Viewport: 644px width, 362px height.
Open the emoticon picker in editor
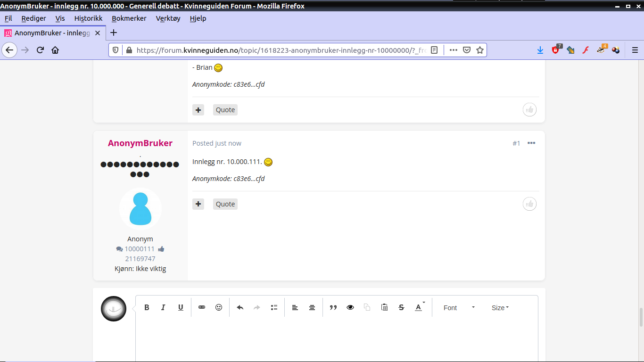tap(219, 307)
